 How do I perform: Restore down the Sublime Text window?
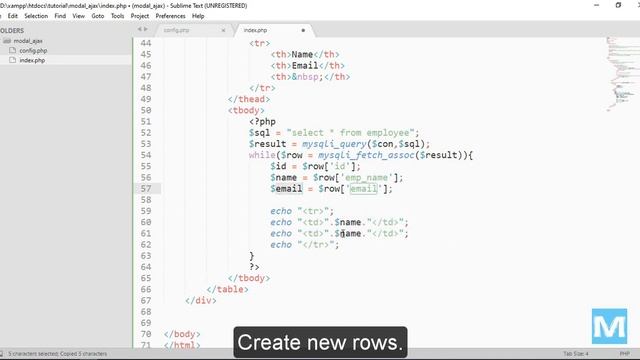pyautogui.click(x=618, y=5)
